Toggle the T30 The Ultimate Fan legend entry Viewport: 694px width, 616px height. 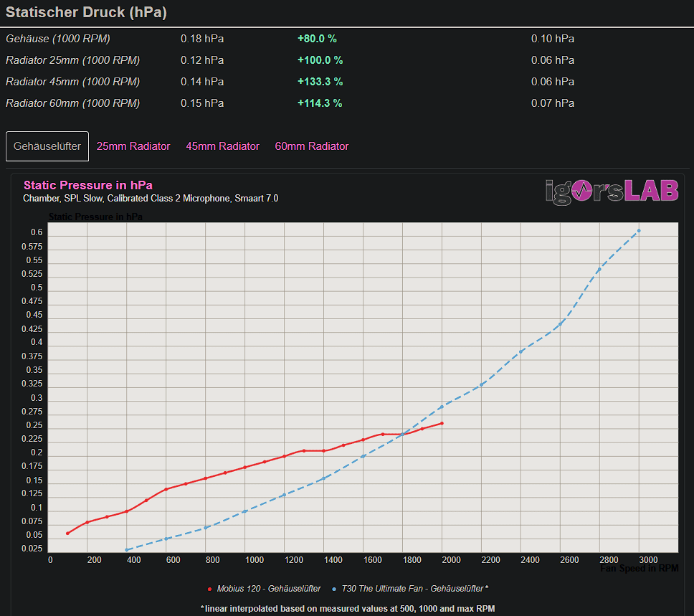[410, 589]
